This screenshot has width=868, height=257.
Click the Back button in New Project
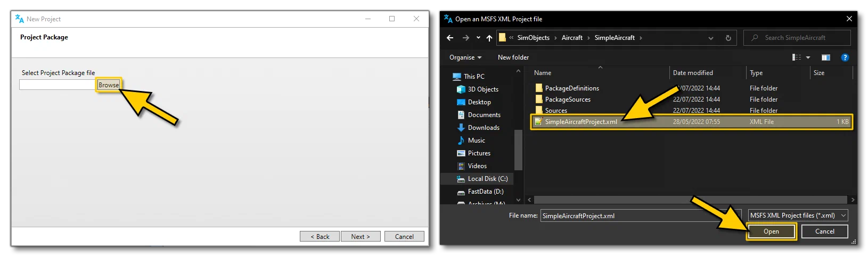tap(320, 236)
